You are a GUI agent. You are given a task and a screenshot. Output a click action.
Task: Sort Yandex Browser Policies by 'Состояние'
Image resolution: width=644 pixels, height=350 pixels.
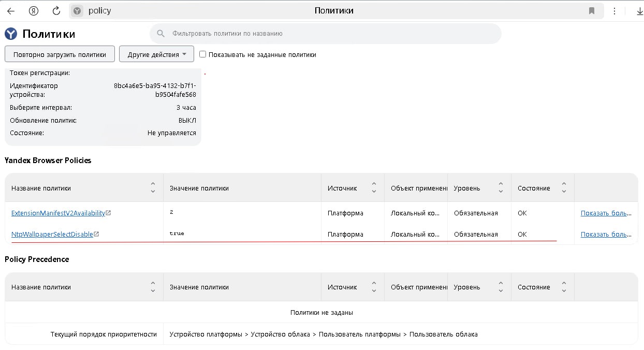(564, 188)
